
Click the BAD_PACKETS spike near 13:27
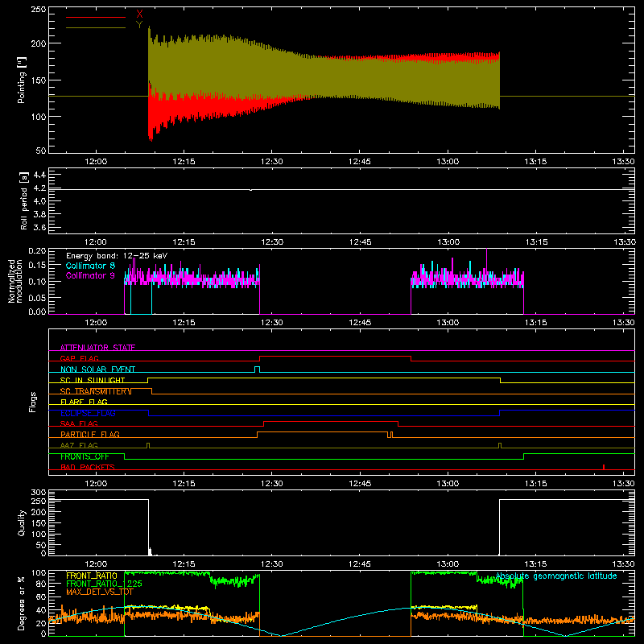[x=603, y=467]
